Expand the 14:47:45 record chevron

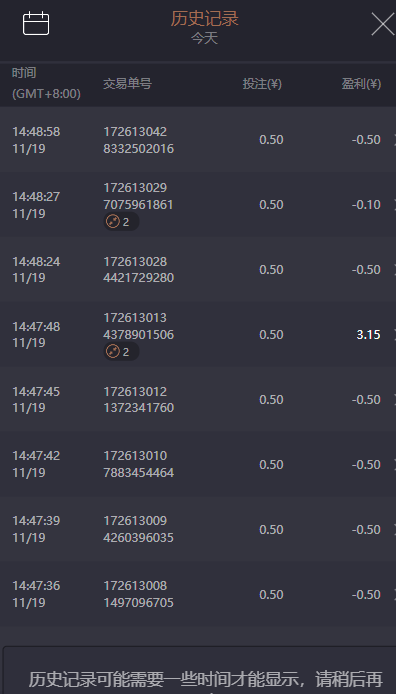[x=394, y=400]
